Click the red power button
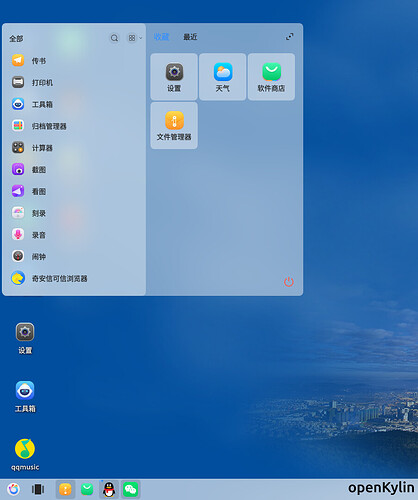This screenshot has height=500, width=418. pos(289,282)
